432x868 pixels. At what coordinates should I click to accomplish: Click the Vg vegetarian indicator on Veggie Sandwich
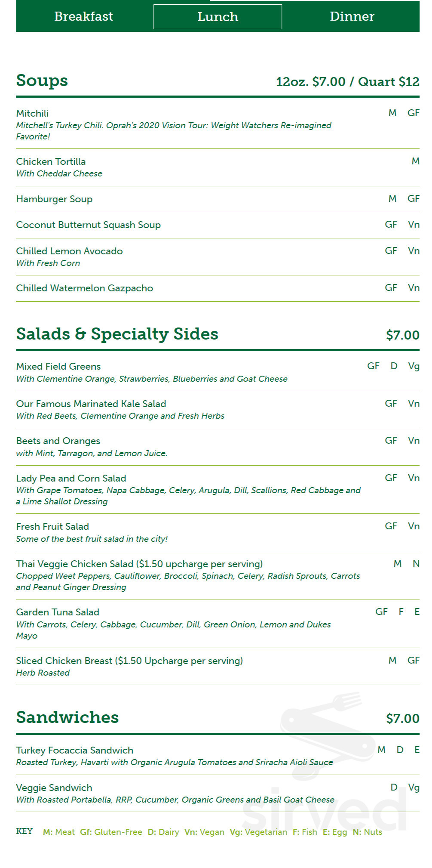click(414, 788)
